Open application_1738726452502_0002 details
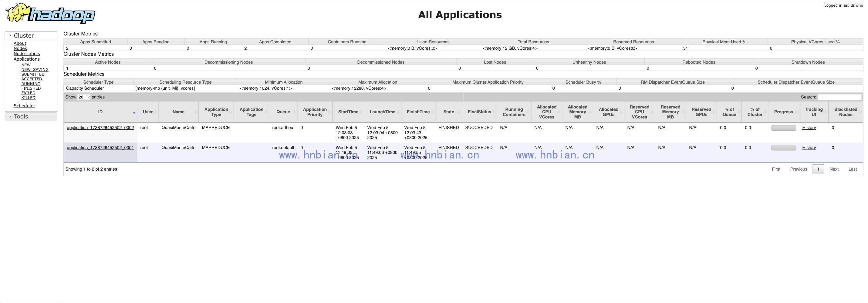The width and height of the screenshot is (868, 303). (100, 128)
